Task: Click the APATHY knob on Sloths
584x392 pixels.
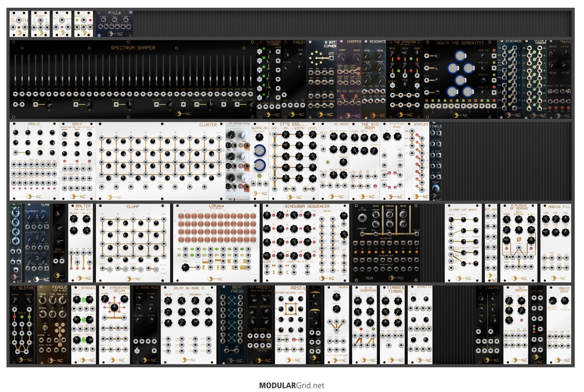Action: [15, 300]
